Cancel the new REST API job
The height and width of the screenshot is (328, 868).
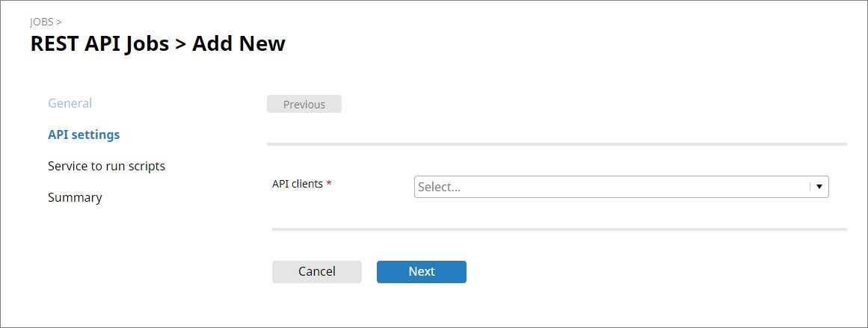(x=316, y=272)
